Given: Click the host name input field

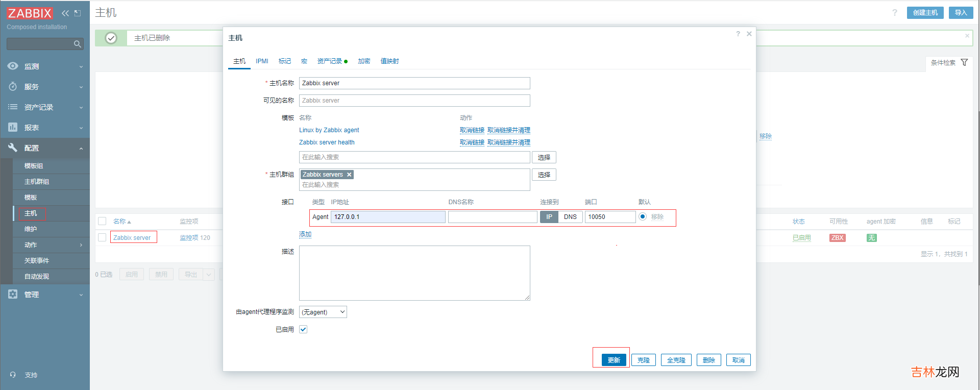Looking at the screenshot, I should coord(414,83).
